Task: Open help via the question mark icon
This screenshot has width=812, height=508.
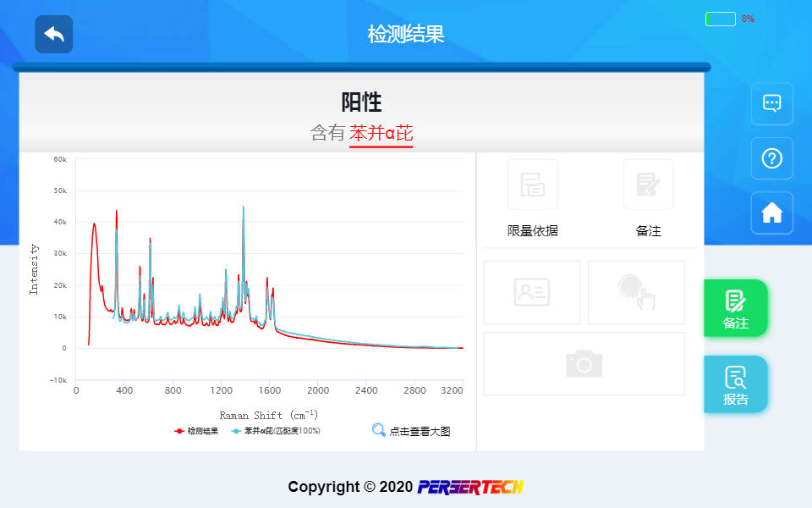Action: point(771,158)
